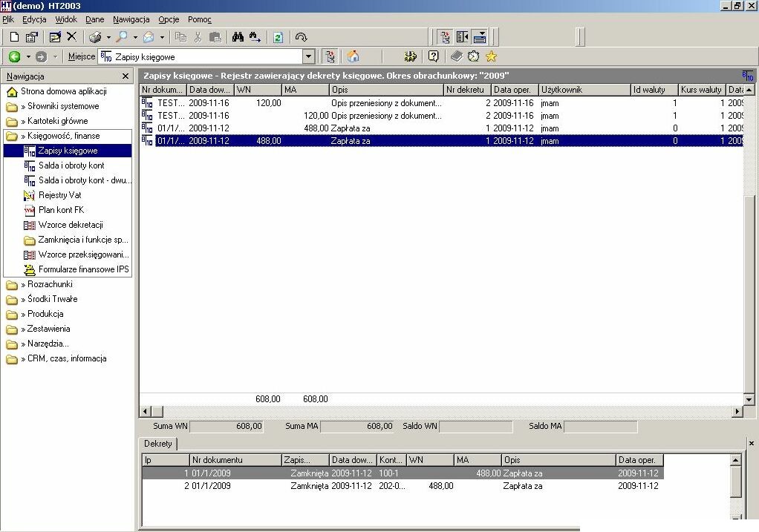
Task: Click the horizontal scrollbar right arrow
Action: click(737, 412)
